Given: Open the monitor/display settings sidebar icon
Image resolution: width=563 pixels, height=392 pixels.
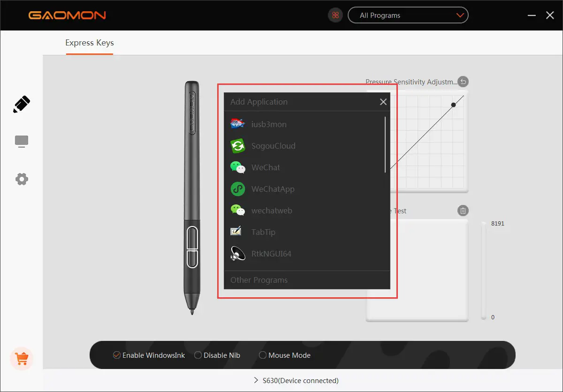Looking at the screenshot, I should click(x=22, y=141).
